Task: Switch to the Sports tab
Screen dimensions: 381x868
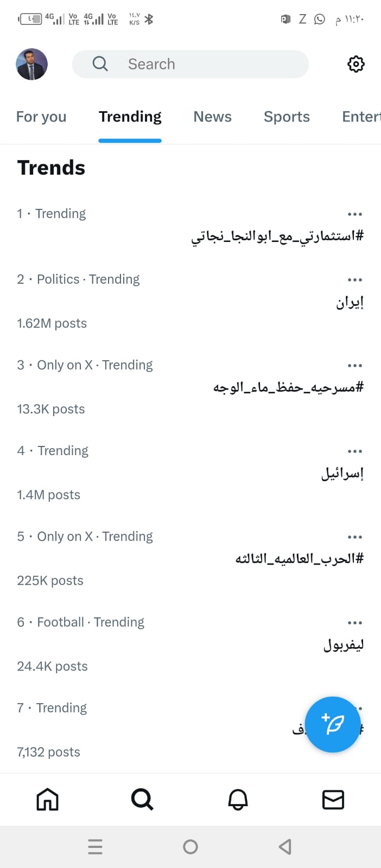Action: (x=287, y=117)
